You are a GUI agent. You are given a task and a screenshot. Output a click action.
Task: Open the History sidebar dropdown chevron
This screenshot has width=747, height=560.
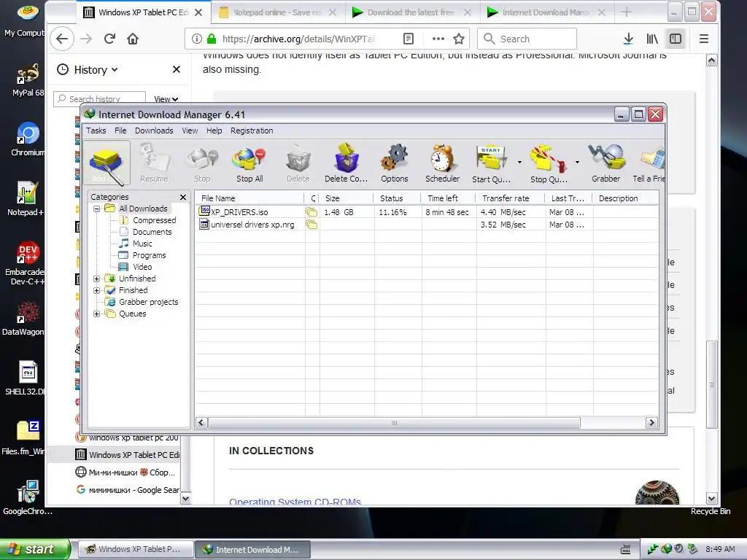pos(115,70)
